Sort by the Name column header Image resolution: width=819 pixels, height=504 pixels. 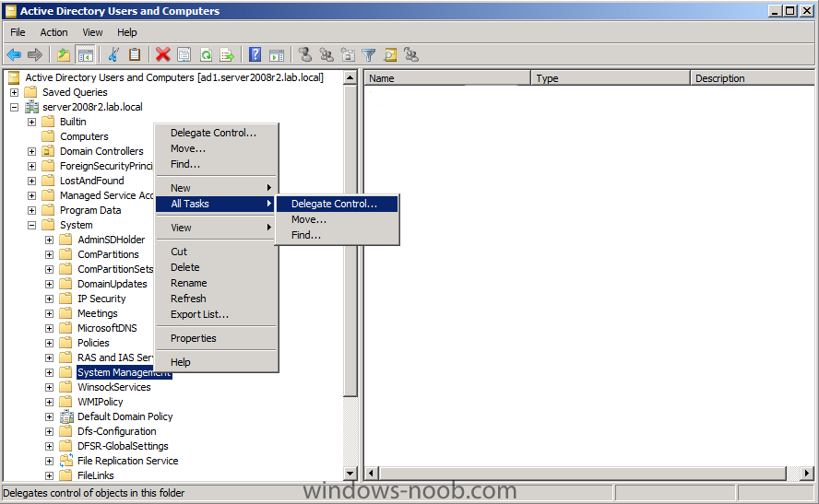447,78
